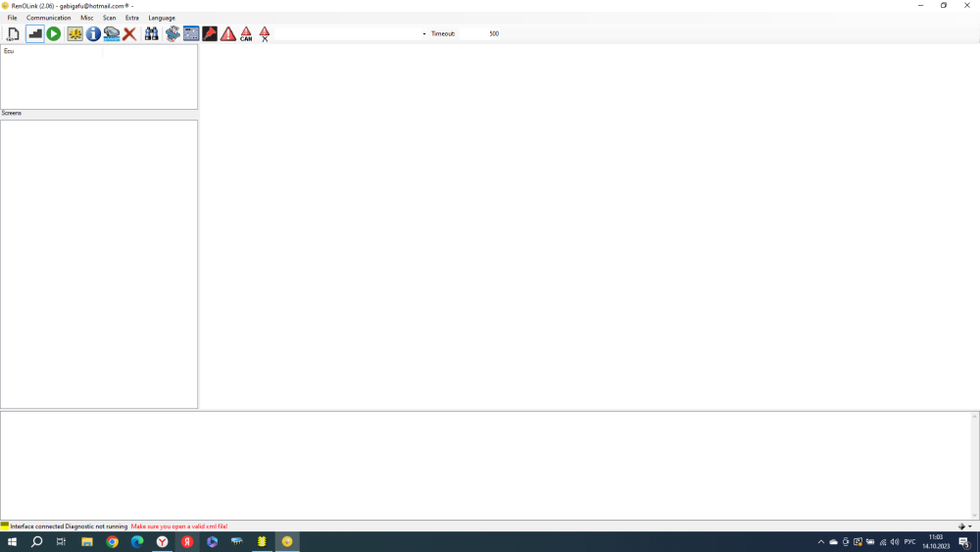Open the Scan menu
980x552 pixels.
(109, 18)
